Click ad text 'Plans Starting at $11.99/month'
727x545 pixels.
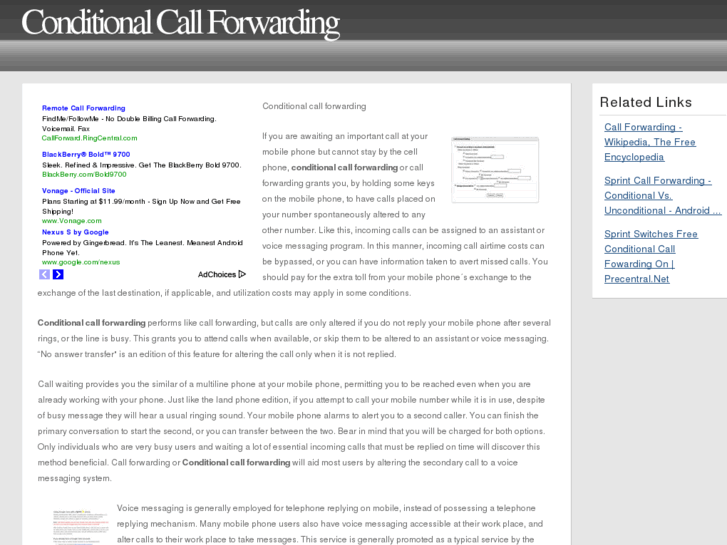coord(93,201)
